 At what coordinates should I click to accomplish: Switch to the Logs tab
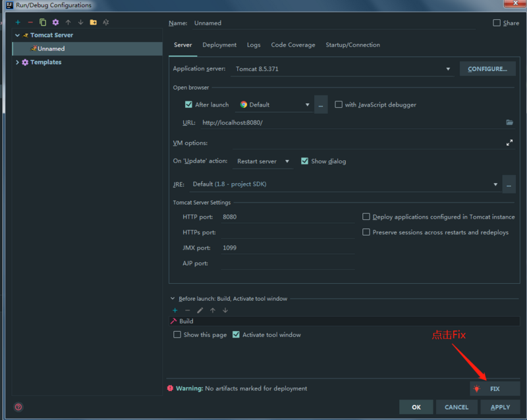click(254, 45)
